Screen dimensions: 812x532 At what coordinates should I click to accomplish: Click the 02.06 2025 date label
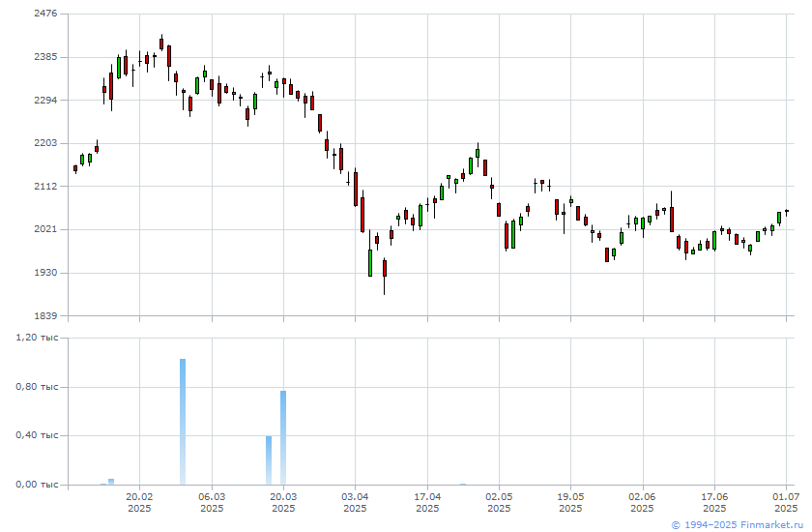click(x=643, y=502)
